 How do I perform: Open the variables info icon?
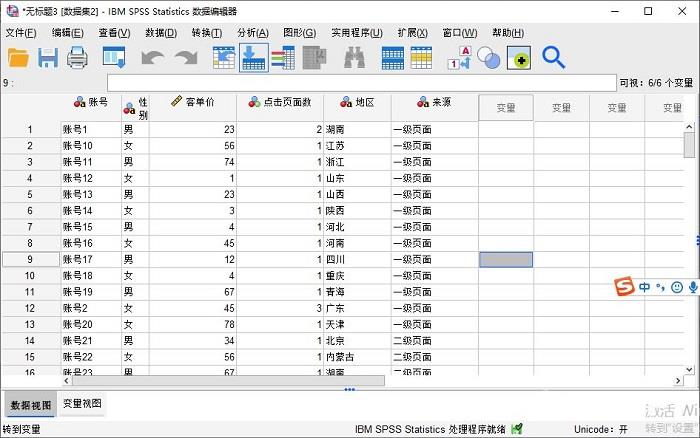coord(283,58)
